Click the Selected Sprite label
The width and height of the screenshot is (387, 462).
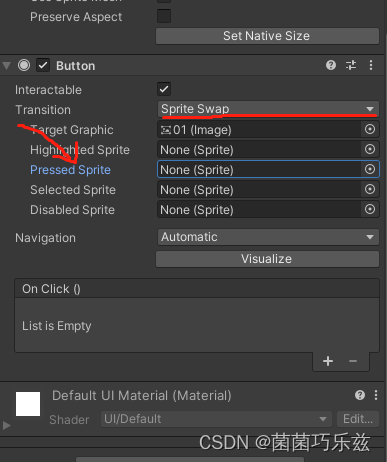click(73, 190)
